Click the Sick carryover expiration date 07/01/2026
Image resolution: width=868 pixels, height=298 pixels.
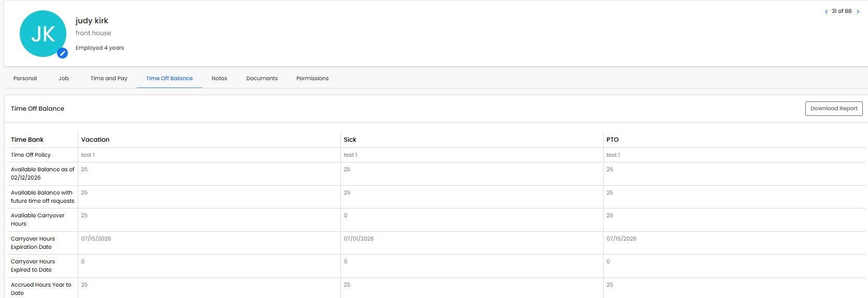click(x=359, y=239)
